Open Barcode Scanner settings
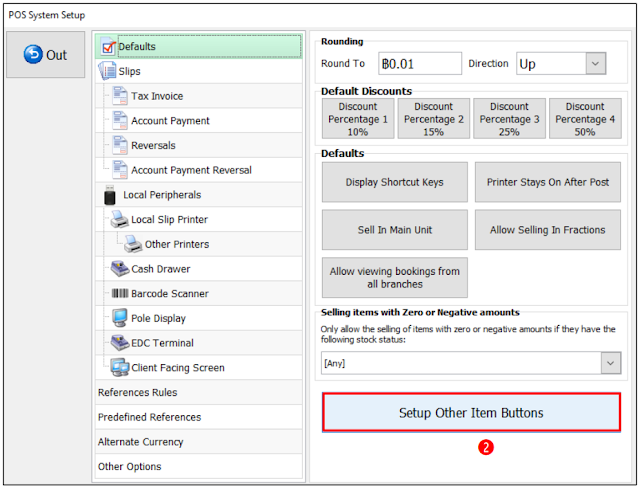Viewport: 640px width, 488px height. click(x=199, y=293)
